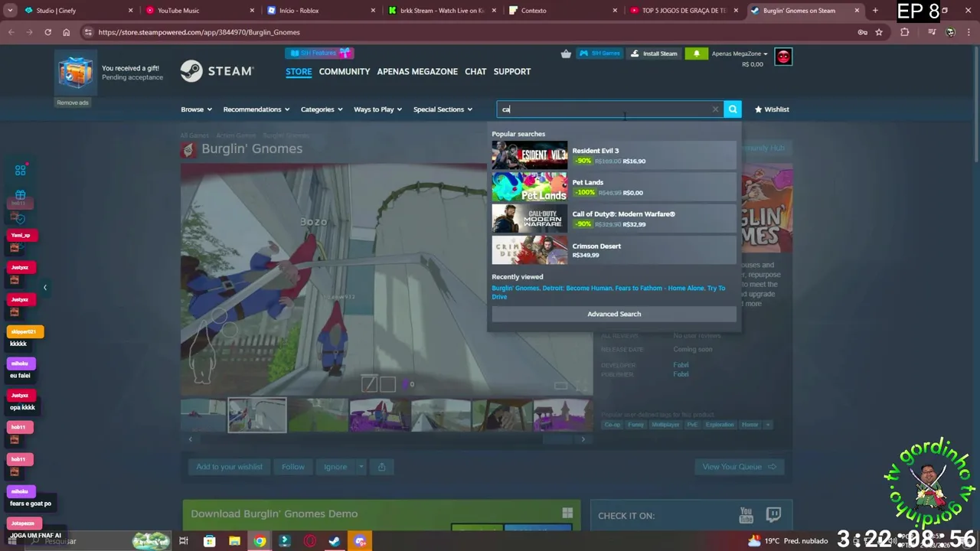The image size is (980, 551).
Task: Collapse the left overlay sidebar arrow
Action: coord(44,288)
